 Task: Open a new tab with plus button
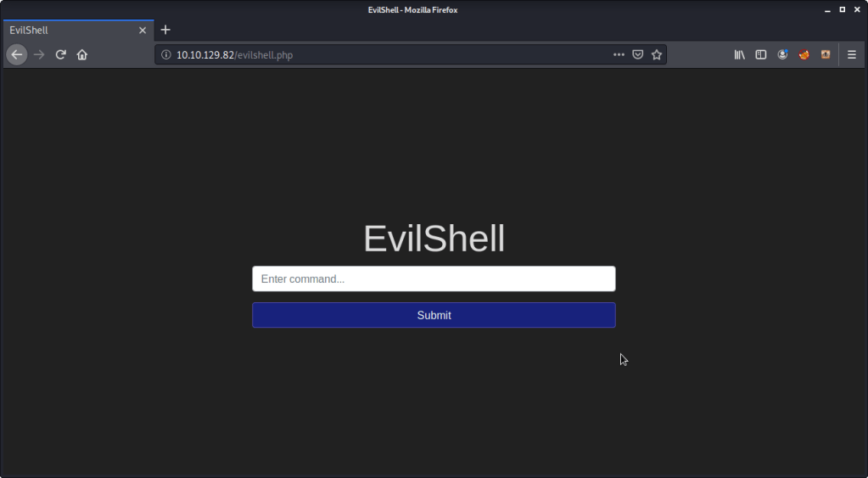click(165, 30)
